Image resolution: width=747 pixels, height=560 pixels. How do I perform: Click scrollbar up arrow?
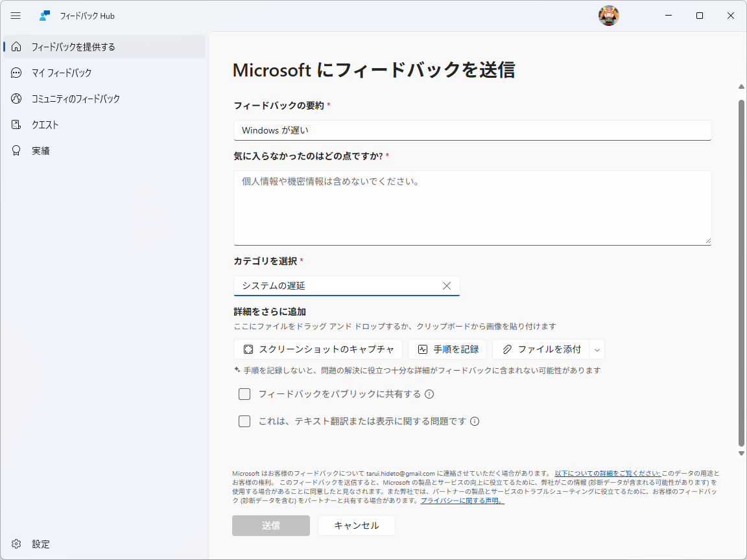(x=741, y=87)
